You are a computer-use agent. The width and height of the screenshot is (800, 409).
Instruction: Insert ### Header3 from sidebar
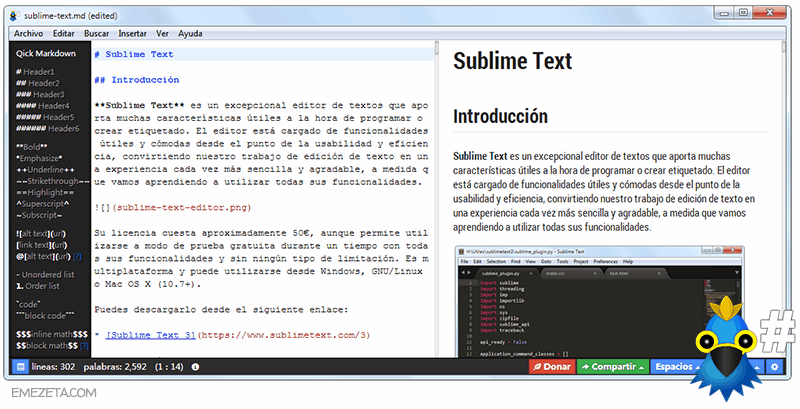pyautogui.click(x=40, y=94)
